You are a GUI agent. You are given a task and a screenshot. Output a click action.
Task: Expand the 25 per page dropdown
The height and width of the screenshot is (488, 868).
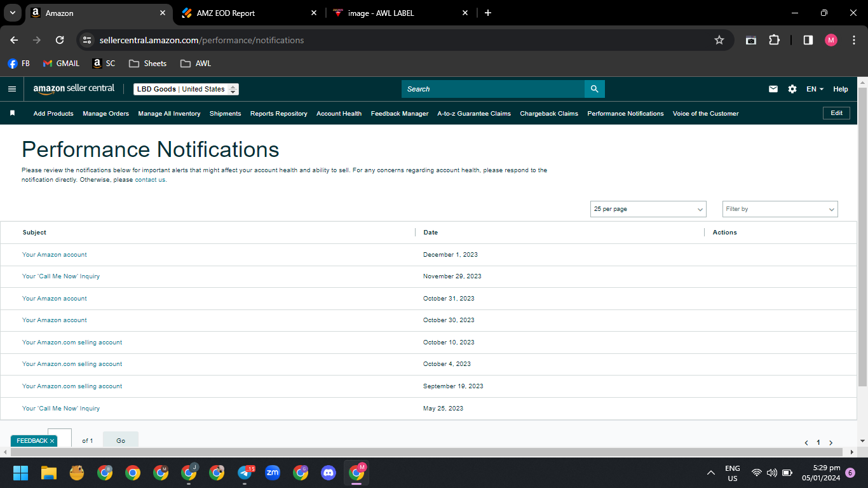coord(648,209)
